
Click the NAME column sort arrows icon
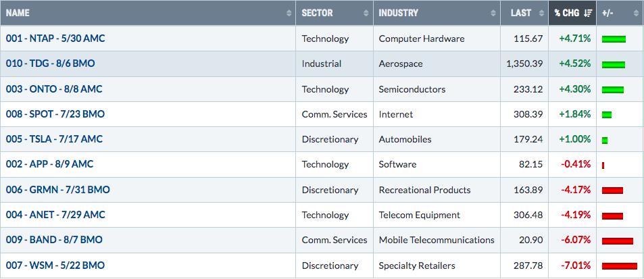click(289, 13)
